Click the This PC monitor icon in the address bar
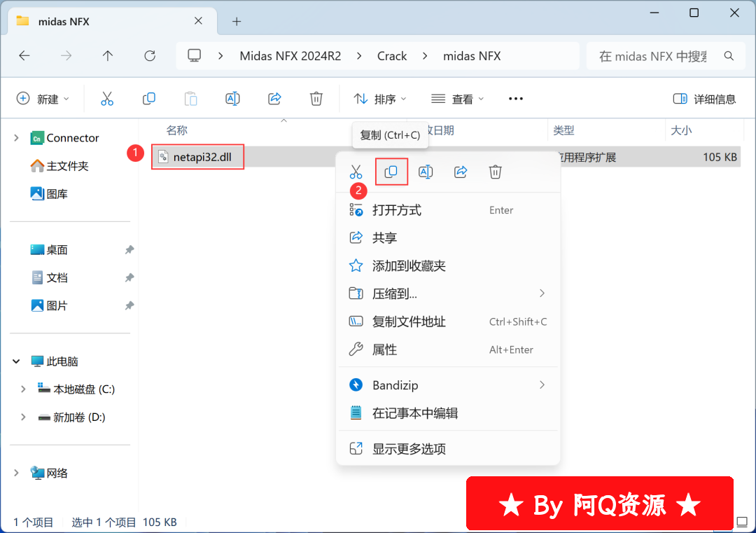 (195, 56)
